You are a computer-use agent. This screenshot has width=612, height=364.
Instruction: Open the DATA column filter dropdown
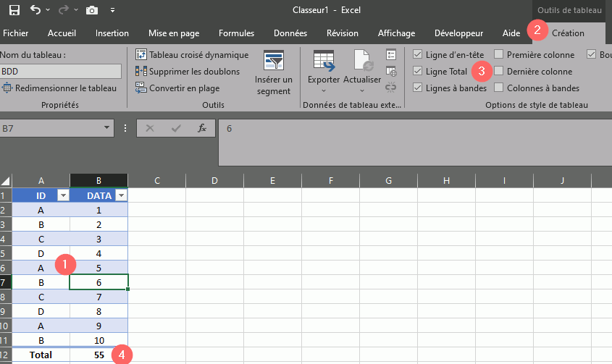121,195
